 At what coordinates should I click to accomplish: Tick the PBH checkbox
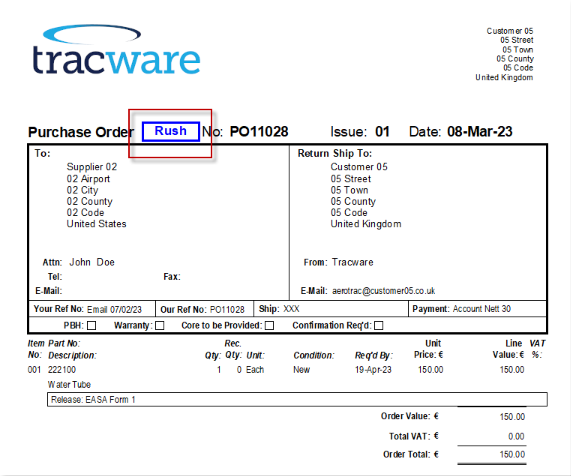click(x=92, y=325)
